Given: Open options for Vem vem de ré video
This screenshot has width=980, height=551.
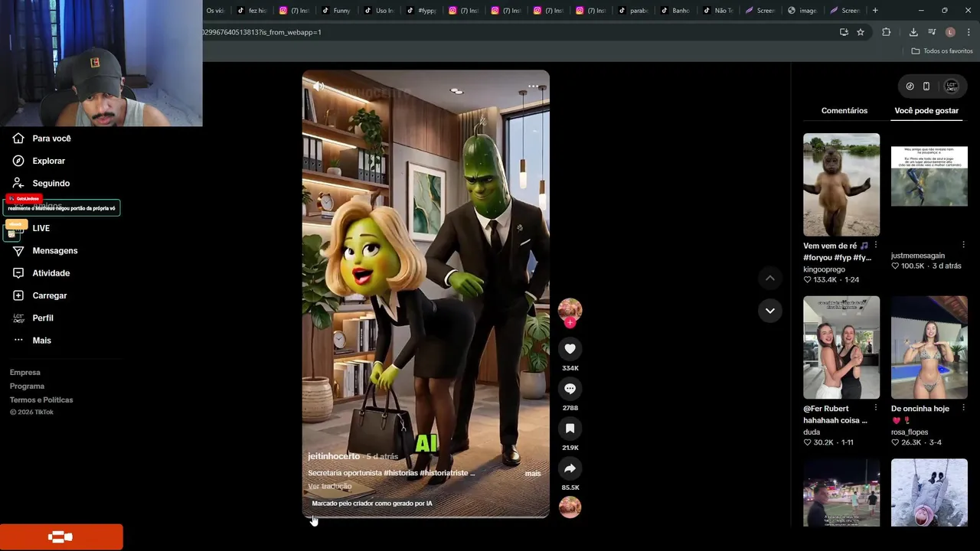Looking at the screenshot, I should coord(876,246).
